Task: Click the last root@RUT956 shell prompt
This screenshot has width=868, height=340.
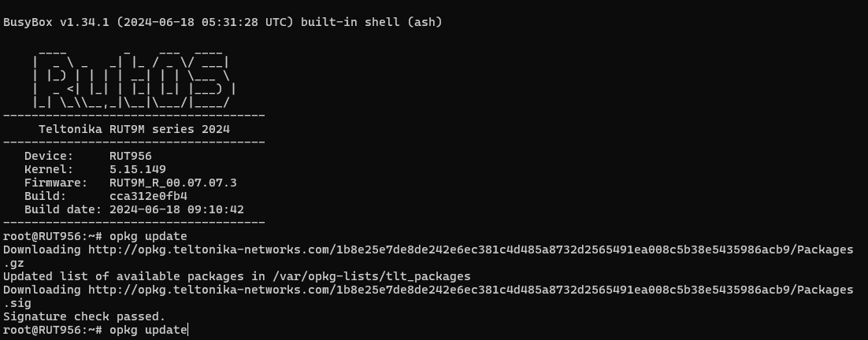Action: click(52, 330)
